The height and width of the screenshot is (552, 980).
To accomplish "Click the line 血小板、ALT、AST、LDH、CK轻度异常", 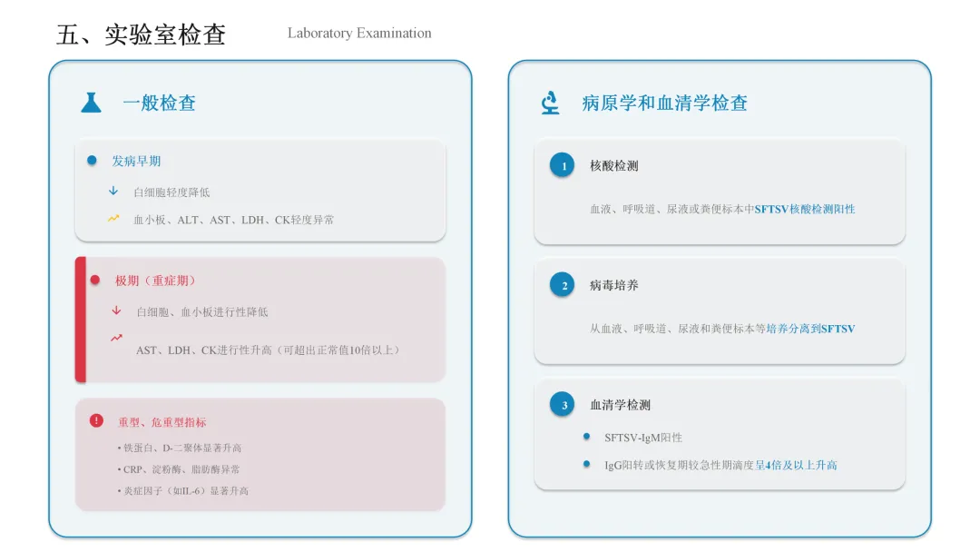I will coord(234,220).
